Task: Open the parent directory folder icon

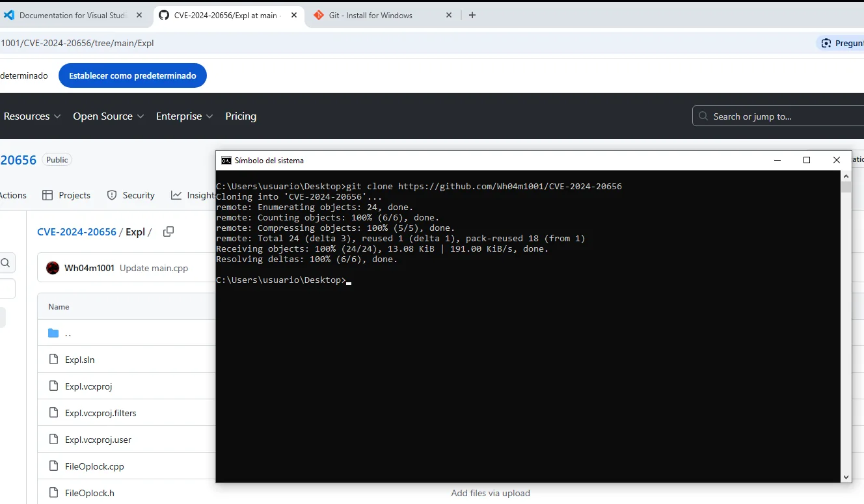Action: click(53, 333)
